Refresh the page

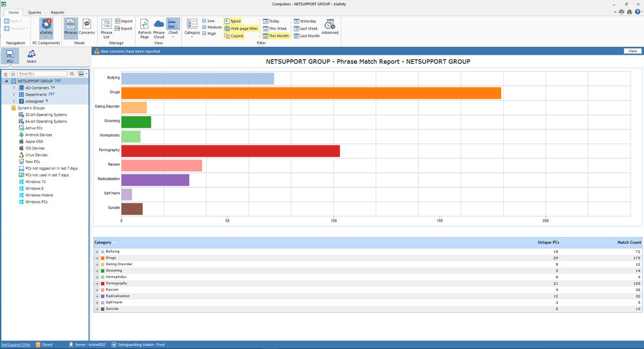(x=144, y=28)
